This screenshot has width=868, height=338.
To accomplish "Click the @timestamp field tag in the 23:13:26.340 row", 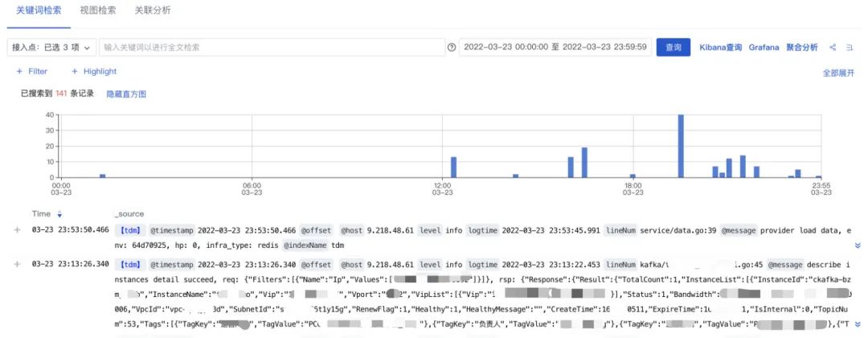I will click(170, 264).
